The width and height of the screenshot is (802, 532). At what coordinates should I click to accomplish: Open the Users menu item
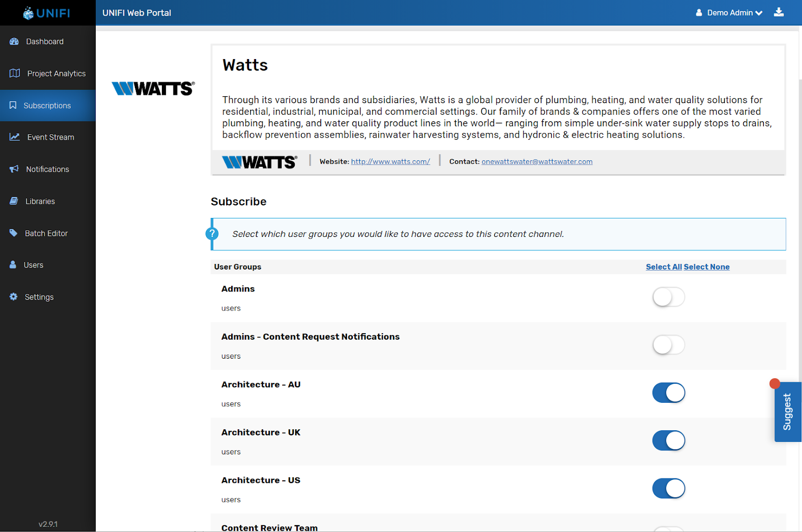click(48, 265)
